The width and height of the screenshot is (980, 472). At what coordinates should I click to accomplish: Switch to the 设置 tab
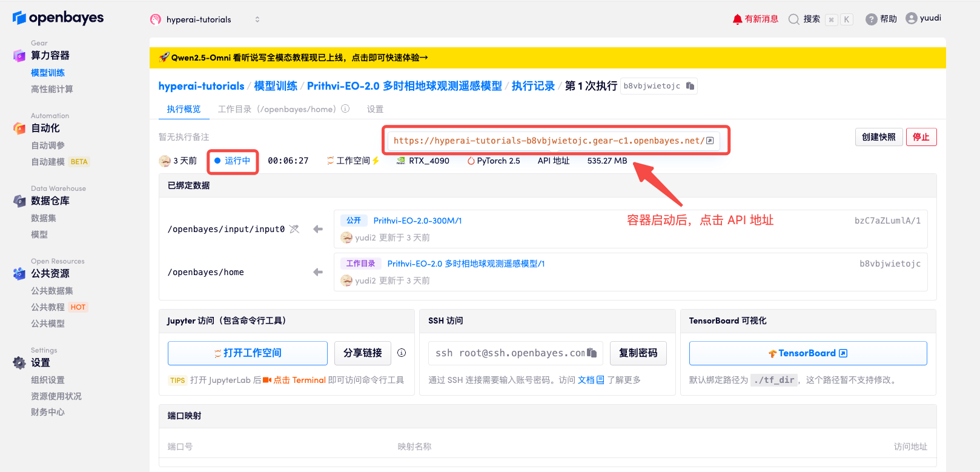[375, 109]
